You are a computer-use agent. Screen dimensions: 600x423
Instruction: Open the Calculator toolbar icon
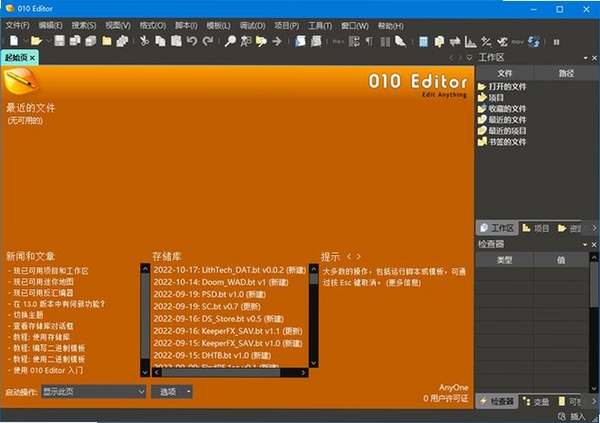coord(423,41)
